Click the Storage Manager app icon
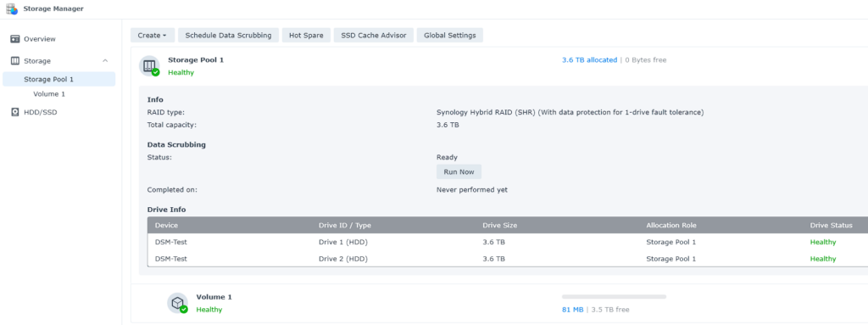This screenshot has width=868, height=325. 11,8
